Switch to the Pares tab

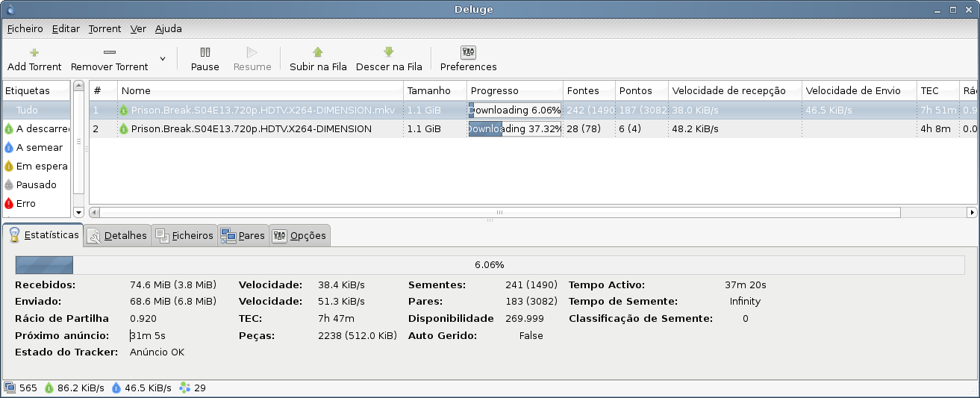pos(243,235)
